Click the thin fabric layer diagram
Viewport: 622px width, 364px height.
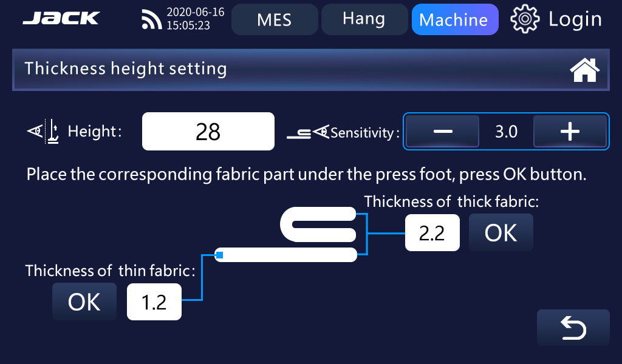[286, 255]
